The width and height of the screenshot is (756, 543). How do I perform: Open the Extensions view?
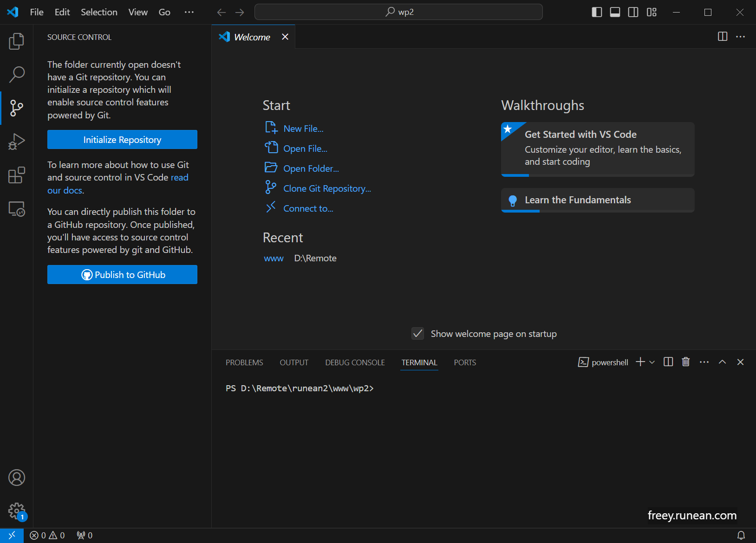click(x=17, y=175)
